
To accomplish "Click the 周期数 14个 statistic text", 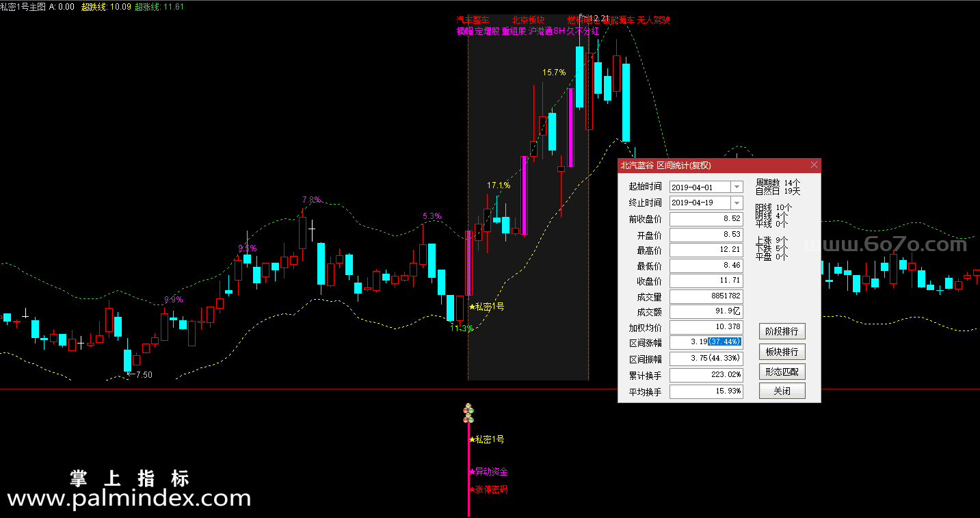I will pyautogui.click(x=778, y=183).
